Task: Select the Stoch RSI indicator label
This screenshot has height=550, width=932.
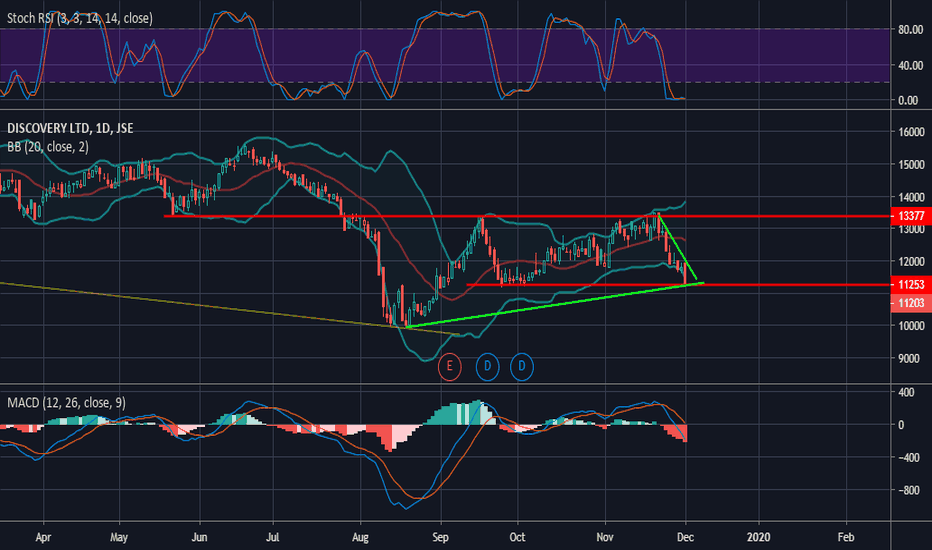Action: pyautogui.click(x=80, y=18)
